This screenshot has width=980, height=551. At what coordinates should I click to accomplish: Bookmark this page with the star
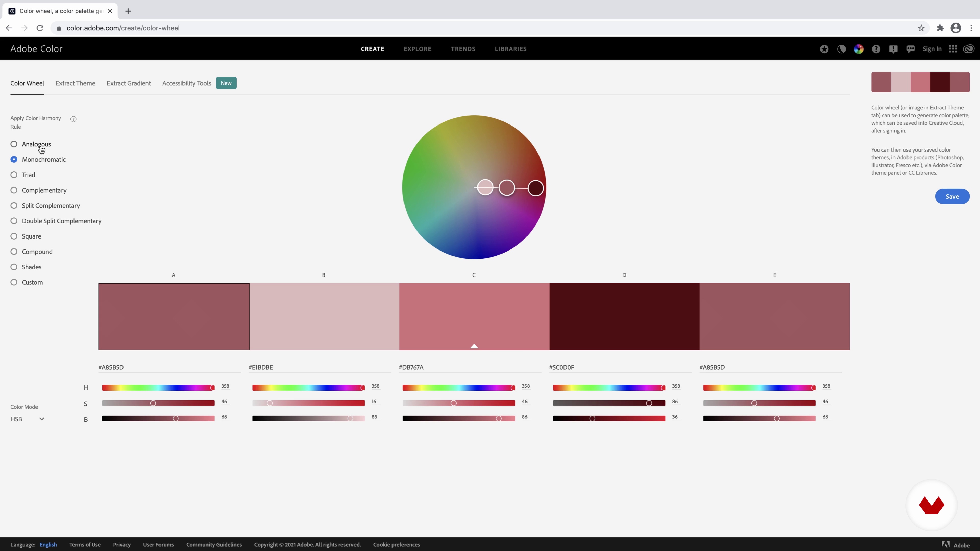(921, 28)
